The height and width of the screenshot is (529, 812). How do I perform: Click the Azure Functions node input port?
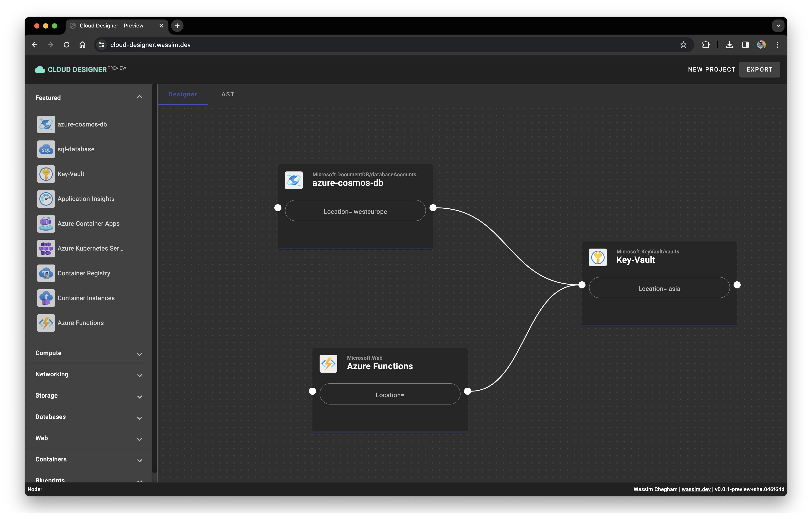(x=312, y=391)
